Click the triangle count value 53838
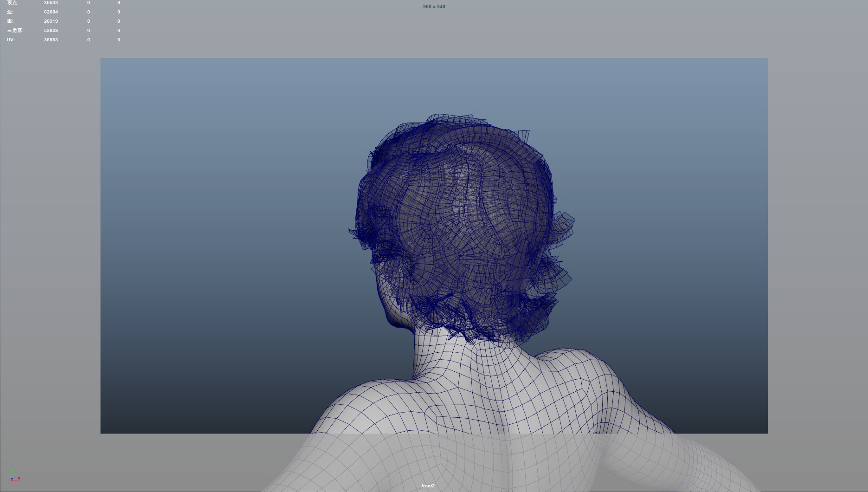This screenshot has height=492, width=868. [51, 31]
